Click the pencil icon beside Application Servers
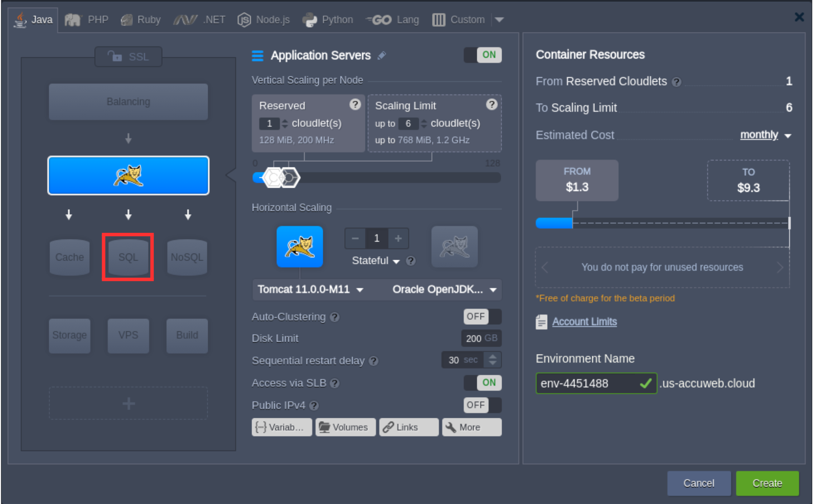Screen dimensions: 813x504 tap(381, 56)
